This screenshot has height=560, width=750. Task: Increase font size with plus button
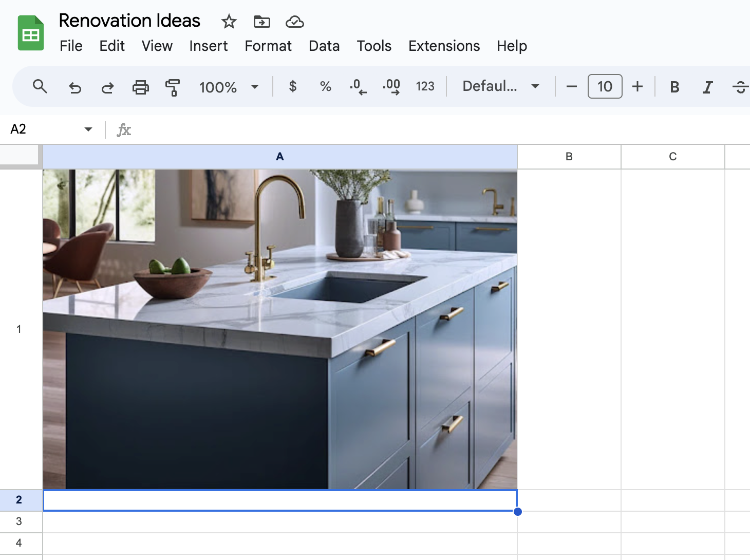pyautogui.click(x=637, y=86)
